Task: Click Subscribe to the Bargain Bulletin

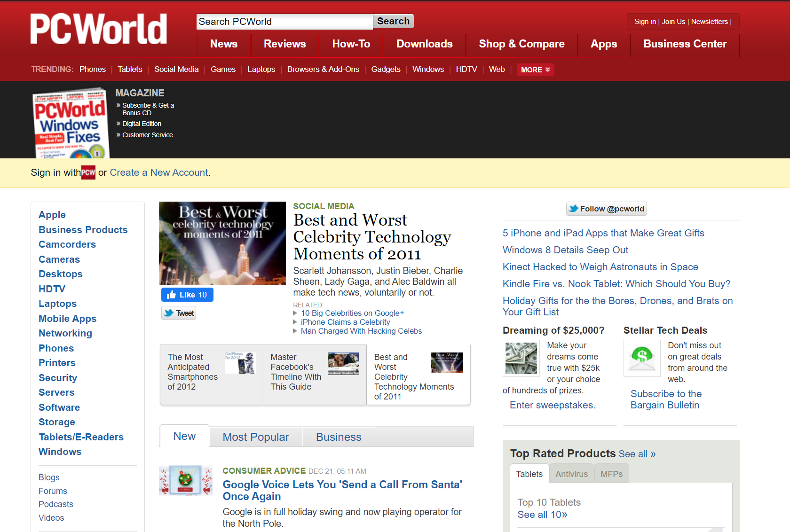Action: [666, 399]
